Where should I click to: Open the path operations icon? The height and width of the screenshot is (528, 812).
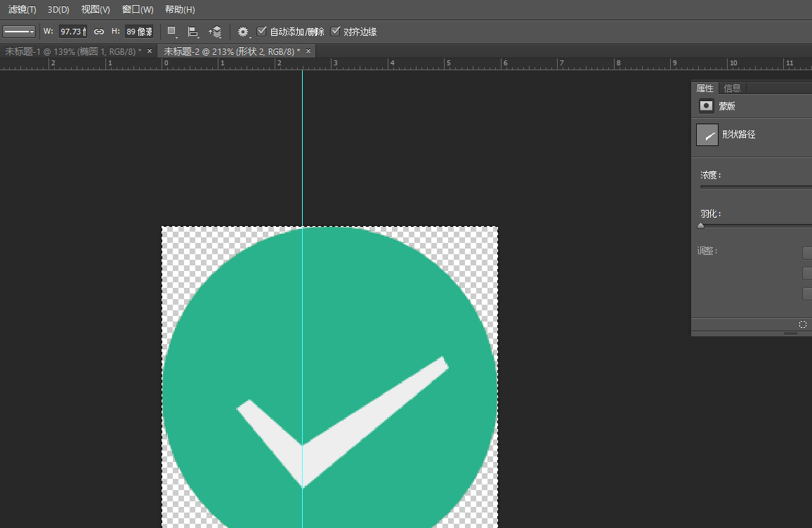[x=171, y=32]
